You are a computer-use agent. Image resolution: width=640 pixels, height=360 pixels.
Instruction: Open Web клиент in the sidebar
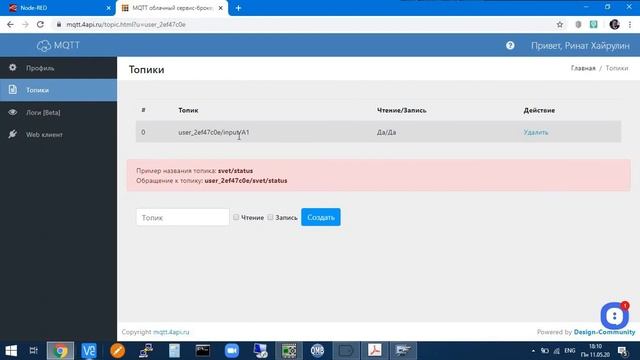[x=58, y=134]
